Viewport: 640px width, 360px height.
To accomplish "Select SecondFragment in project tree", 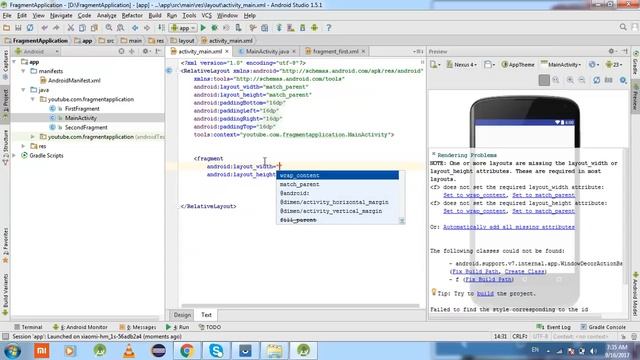I will click(x=86, y=127).
